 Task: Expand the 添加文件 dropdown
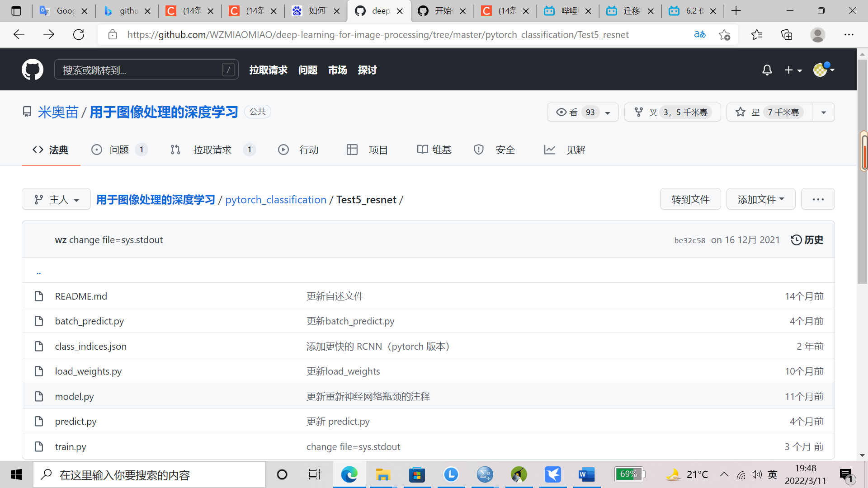coord(760,199)
